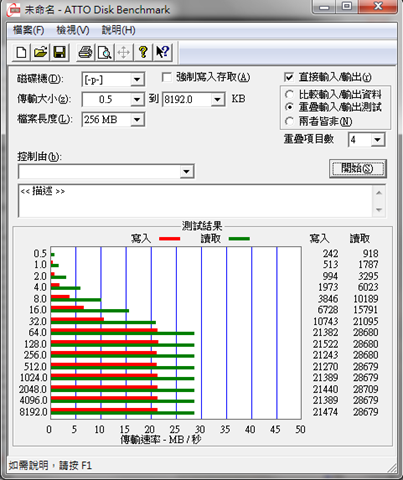The image size is (403, 480).
Task: Click the write value 21382 for 64.0
Action: tap(325, 332)
